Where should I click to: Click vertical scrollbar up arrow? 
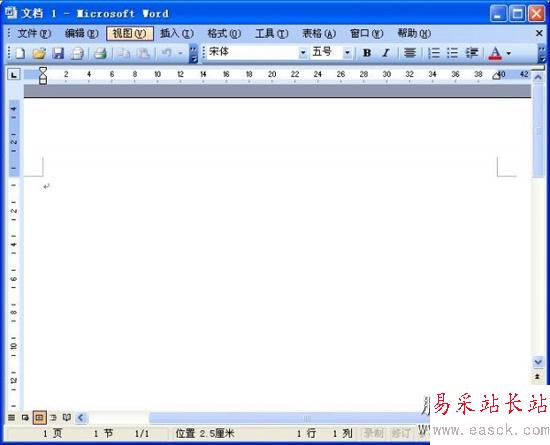(x=538, y=77)
